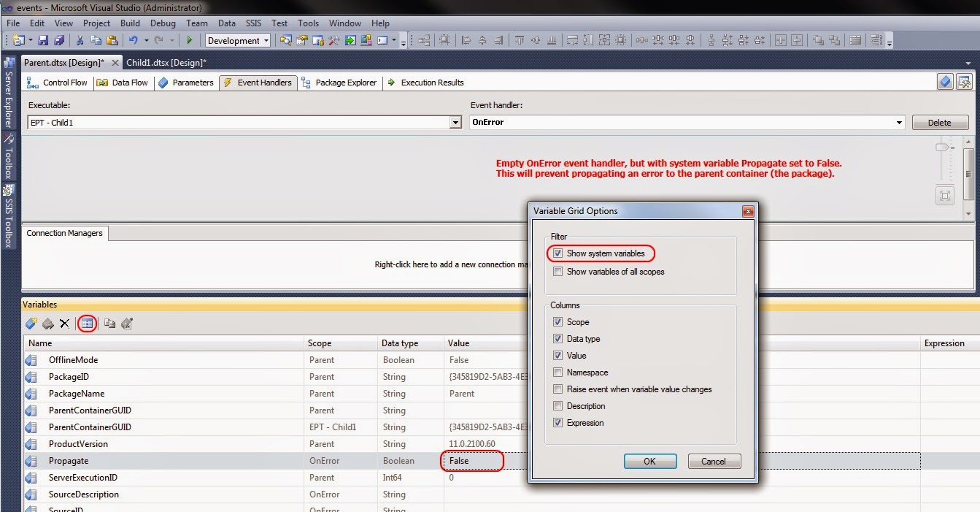980x512 pixels.
Task: Uncheck the Data type column checkbox
Action: click(558, 339)
